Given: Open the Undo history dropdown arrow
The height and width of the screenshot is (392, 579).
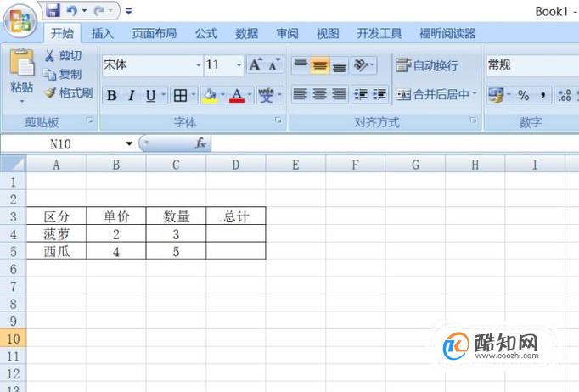Looking at the screenshot, I should point(84,11).
